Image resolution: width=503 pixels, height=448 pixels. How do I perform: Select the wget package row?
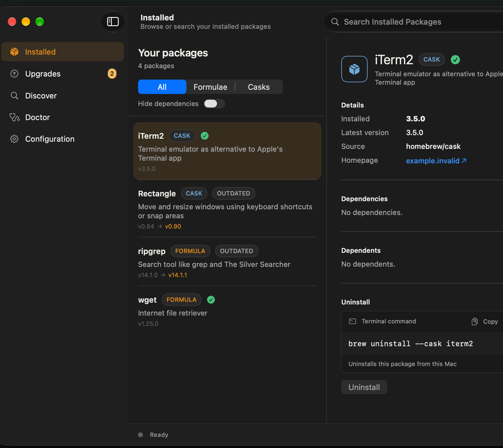pyautogui.click(x=227, y=310)
